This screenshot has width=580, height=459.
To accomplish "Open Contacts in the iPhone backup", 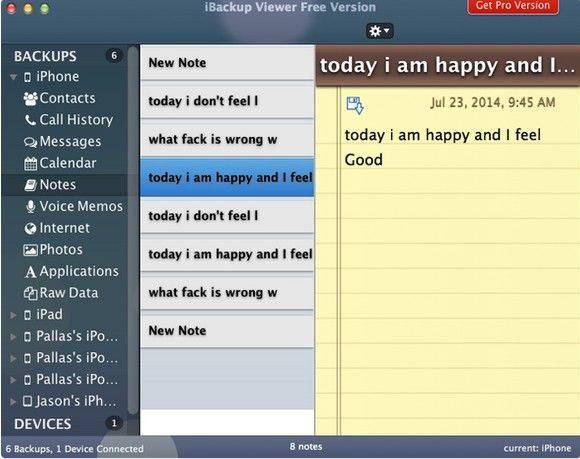I will click(x=59, y=98).
